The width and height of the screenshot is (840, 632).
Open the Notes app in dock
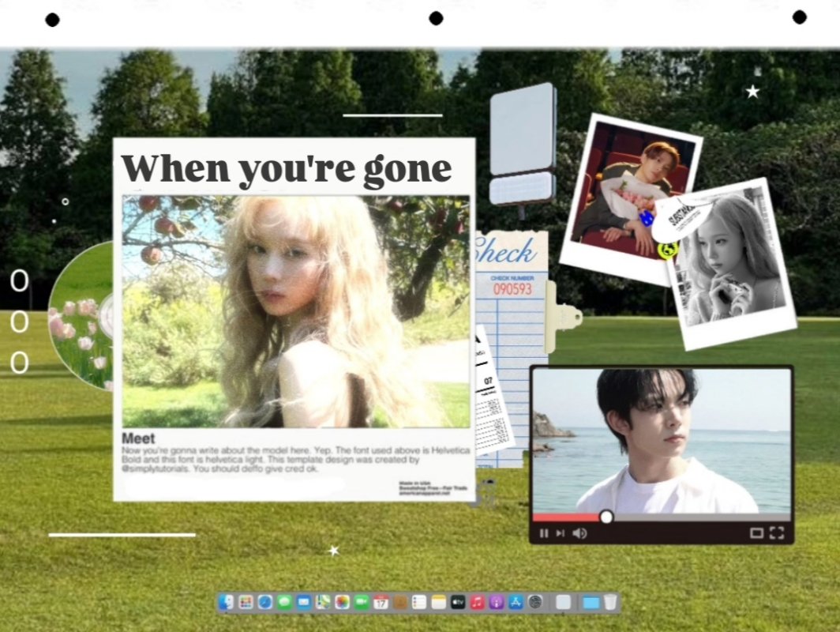tap(439, 602)
